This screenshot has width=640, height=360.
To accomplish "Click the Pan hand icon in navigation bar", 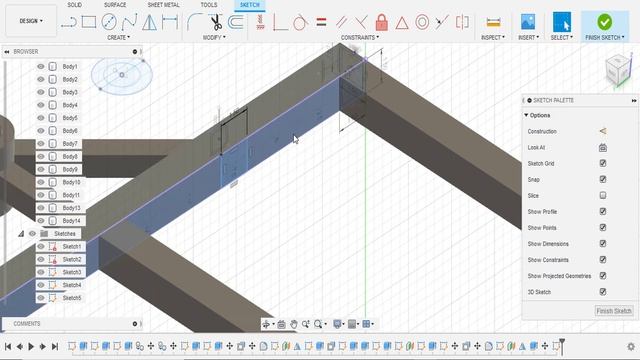I will click(x=293, y=324).
